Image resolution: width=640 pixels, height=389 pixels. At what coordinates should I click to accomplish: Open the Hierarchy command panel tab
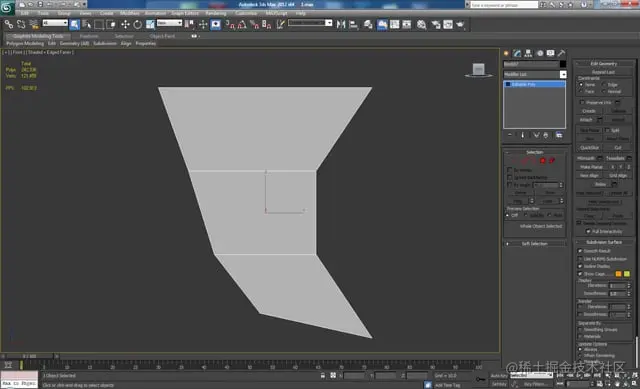[x=529, y=53]
